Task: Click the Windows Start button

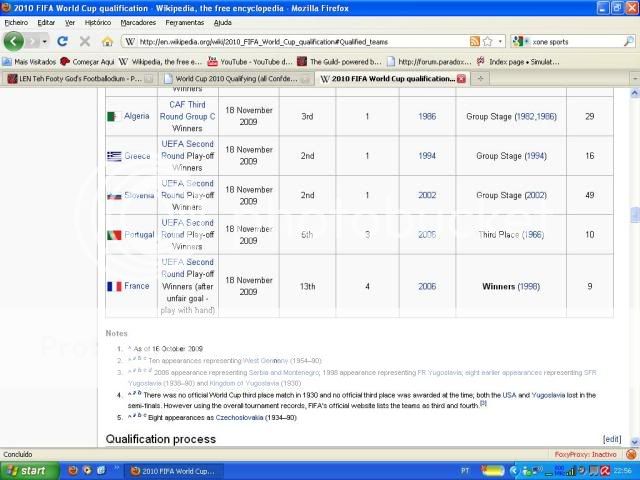Action: [x=27, y=470]
